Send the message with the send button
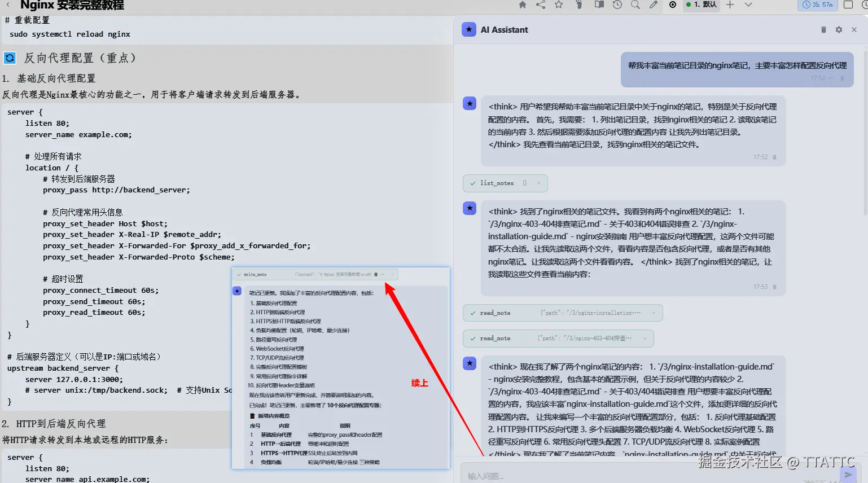Image resolution: width=868 pixels, height=483 pixels. (x=848, y=475)
